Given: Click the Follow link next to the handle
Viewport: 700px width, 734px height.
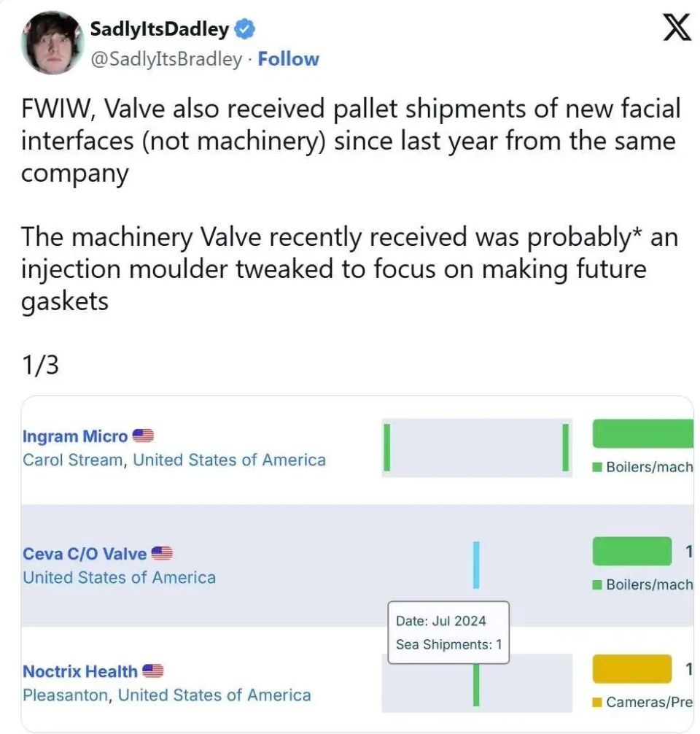Looking at the screenshot, I should (288, 59).
